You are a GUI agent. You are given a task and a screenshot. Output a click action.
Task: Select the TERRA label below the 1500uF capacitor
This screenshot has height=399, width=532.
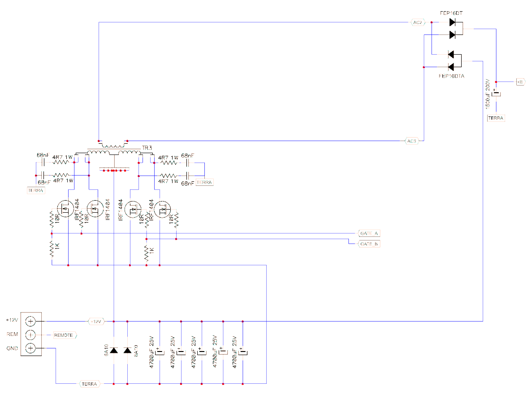(496, 118)
